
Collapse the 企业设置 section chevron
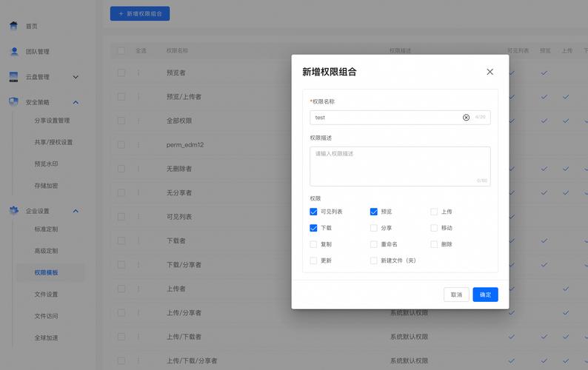coord(76,211)
